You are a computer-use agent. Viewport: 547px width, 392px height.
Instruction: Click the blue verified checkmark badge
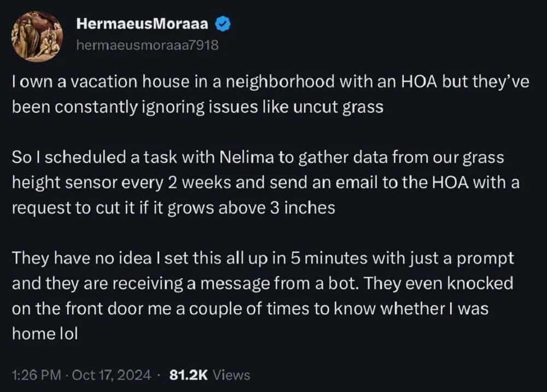[222, 24]
